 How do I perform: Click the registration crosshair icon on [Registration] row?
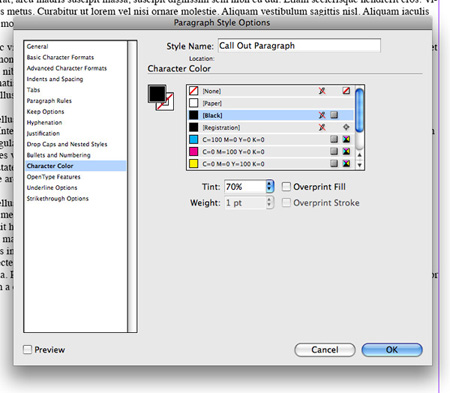tap(346, 127)
